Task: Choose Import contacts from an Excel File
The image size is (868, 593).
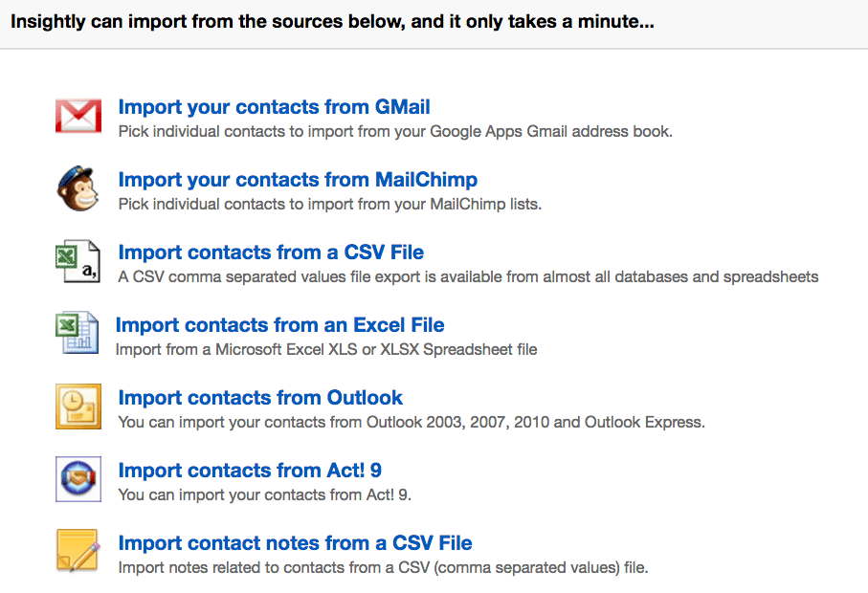Action: tap(279, 325)
